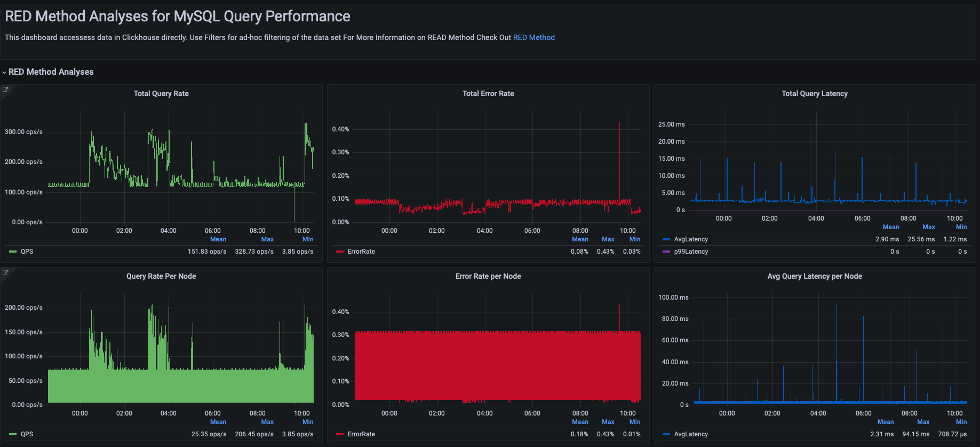
Task: Click blue AvgLatency swatch in Total Query Latency
Action: [666, 239]
